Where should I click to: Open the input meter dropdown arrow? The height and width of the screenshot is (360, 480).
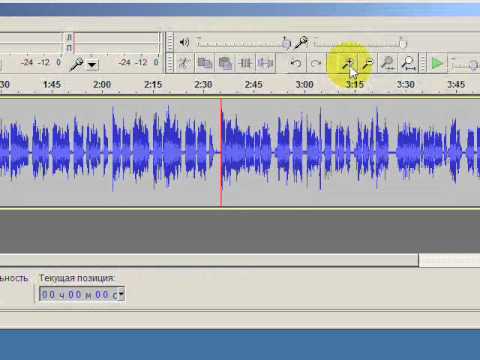(x=92, y=64)
